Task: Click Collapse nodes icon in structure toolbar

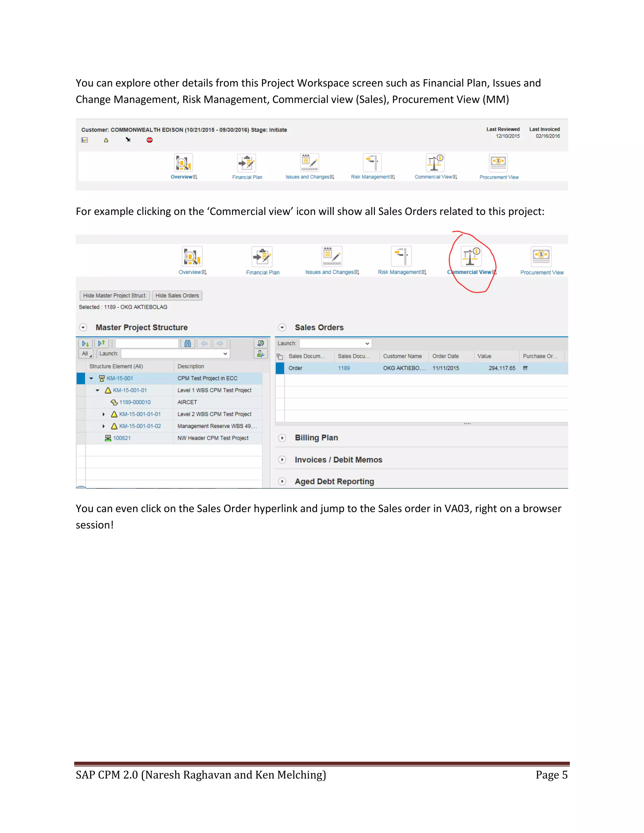Action: pyautogui.click(x=102, y=344)
